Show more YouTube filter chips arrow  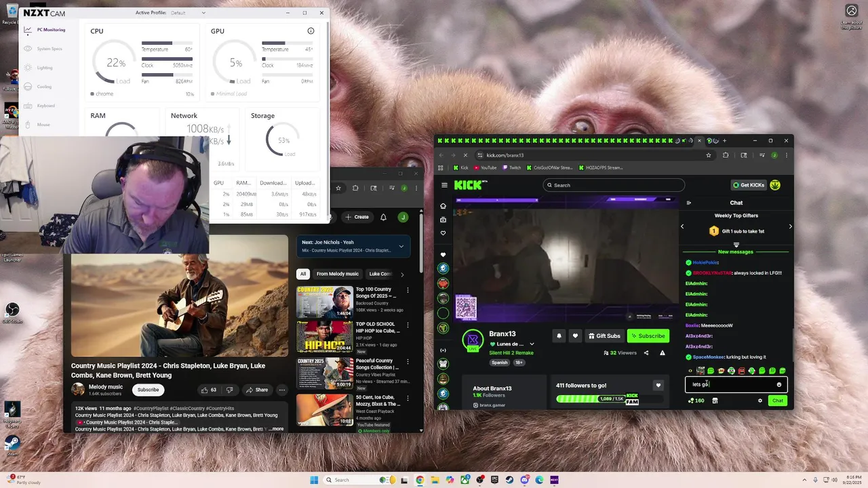(402, 274)
